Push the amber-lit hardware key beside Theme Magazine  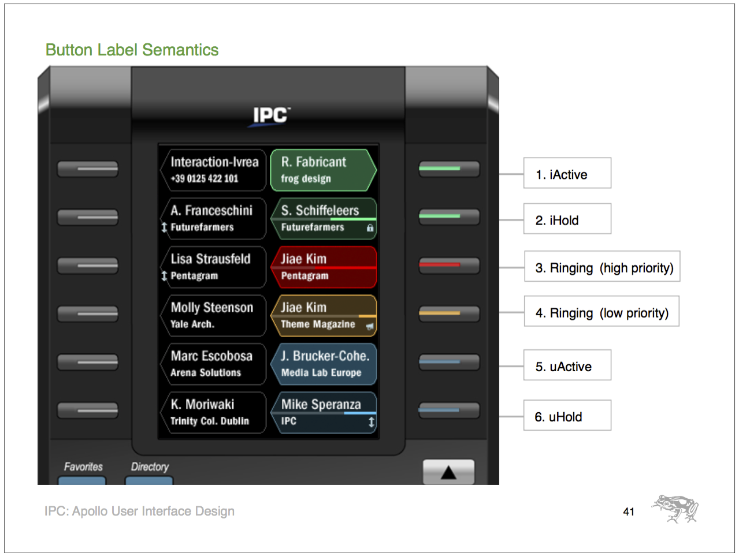pos(449,313)
